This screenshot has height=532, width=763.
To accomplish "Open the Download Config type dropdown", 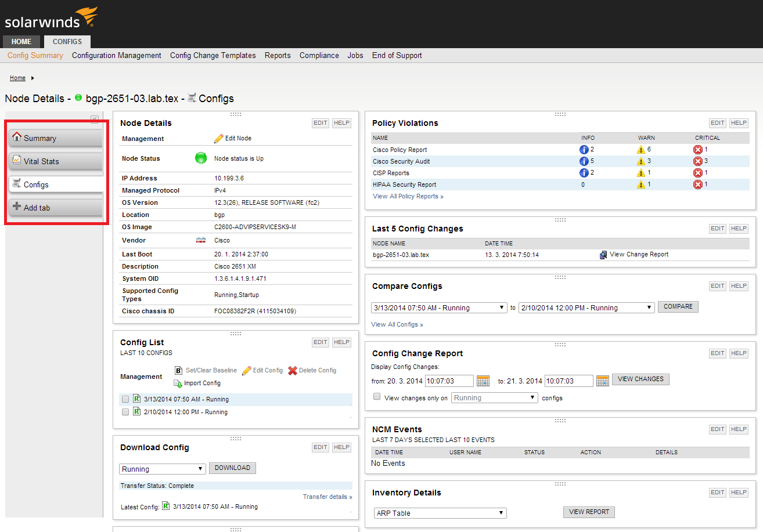I will click(163, 469).
